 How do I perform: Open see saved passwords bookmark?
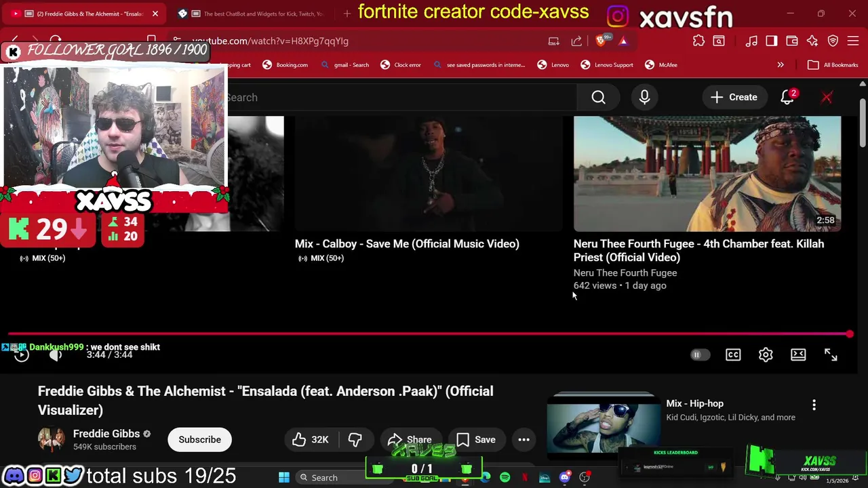click(480, 65)
